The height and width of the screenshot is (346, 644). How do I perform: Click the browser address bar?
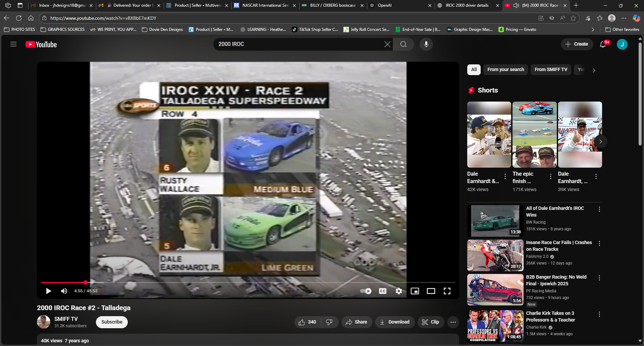(288, 18)
